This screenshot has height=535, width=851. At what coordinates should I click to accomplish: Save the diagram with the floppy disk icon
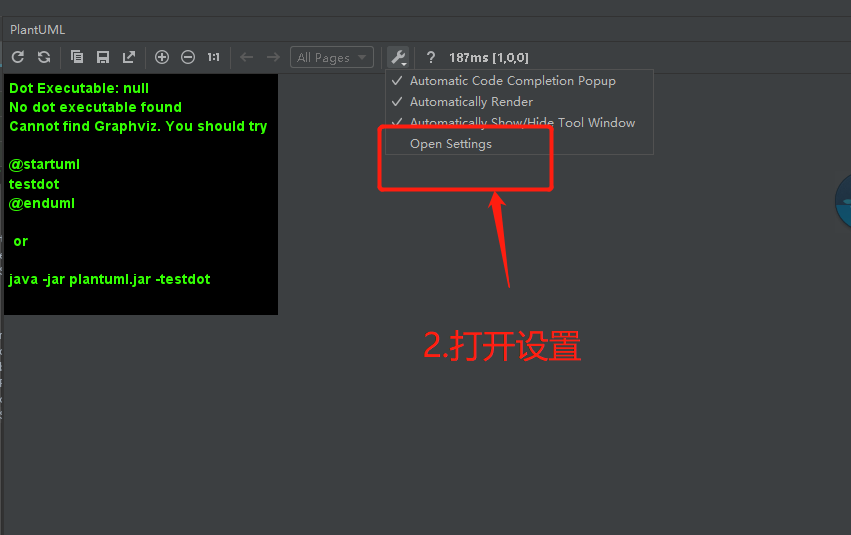[103, 57]
